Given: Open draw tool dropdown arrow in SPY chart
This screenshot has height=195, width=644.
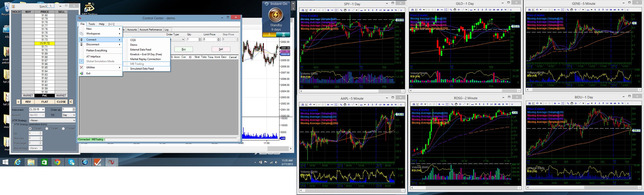Looking at the screenshot, I should [357, 10].
